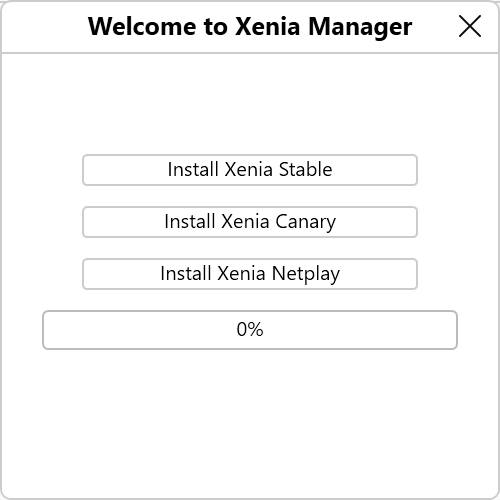Close the Welcome to Xenia Manager window
This screenshot has height=500, width=500.
coord(470,26)
